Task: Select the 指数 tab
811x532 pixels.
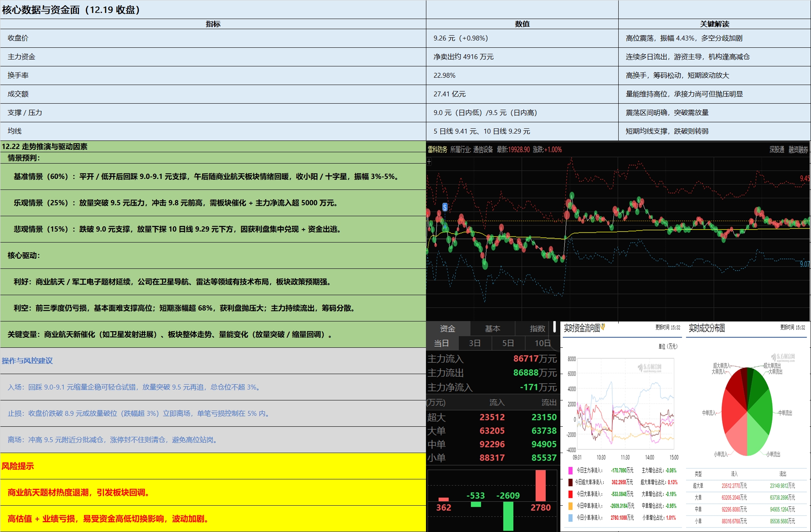Action: point(537,329)
